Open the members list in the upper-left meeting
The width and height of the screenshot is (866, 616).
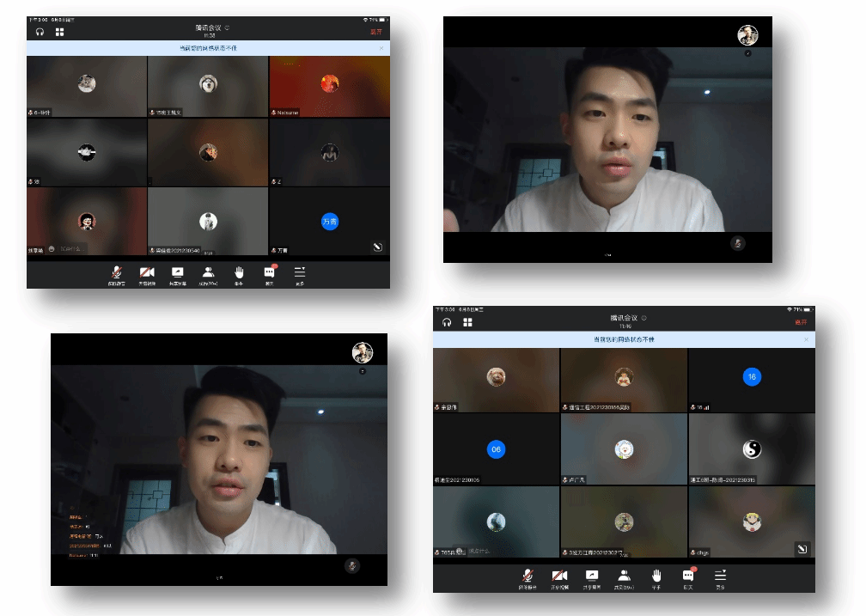(x=208, y=272)
